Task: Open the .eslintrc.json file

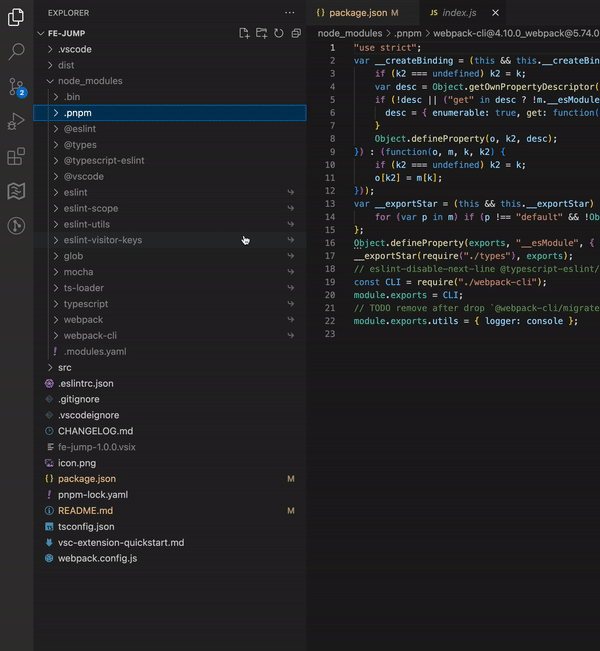Action: pyautogui.click(x=170, y=383)
